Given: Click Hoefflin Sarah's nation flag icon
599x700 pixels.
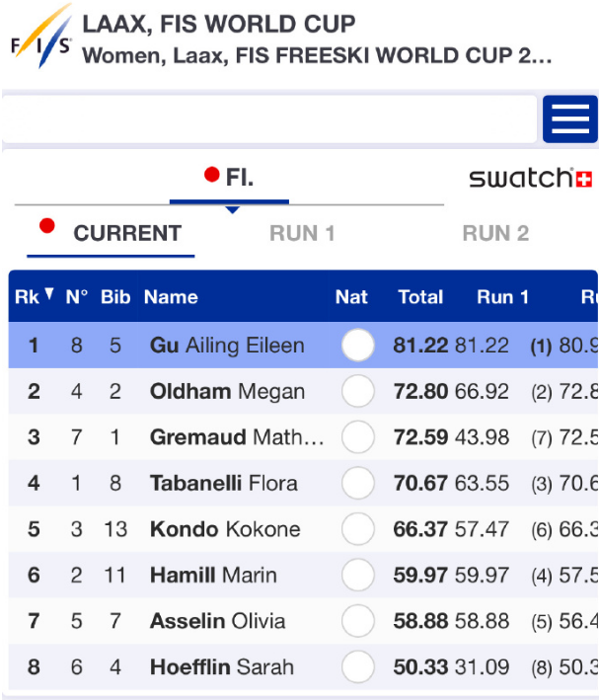Looking at the screenshot, I should pos(357,667).
